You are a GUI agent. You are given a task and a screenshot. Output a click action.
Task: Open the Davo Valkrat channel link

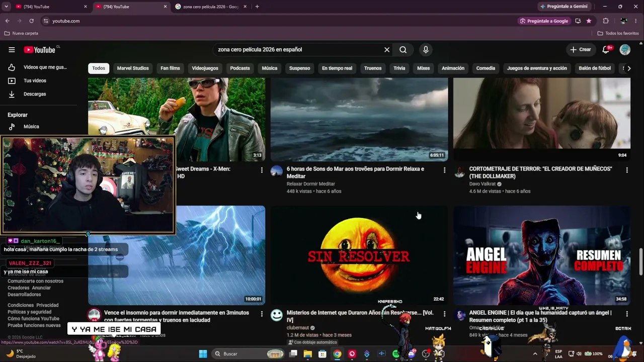point(482,184)
